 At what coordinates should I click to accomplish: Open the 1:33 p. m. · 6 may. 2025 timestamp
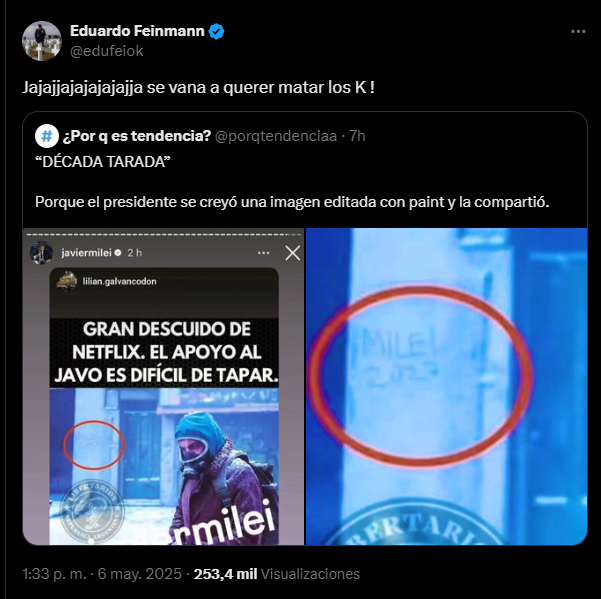(102, 574)
